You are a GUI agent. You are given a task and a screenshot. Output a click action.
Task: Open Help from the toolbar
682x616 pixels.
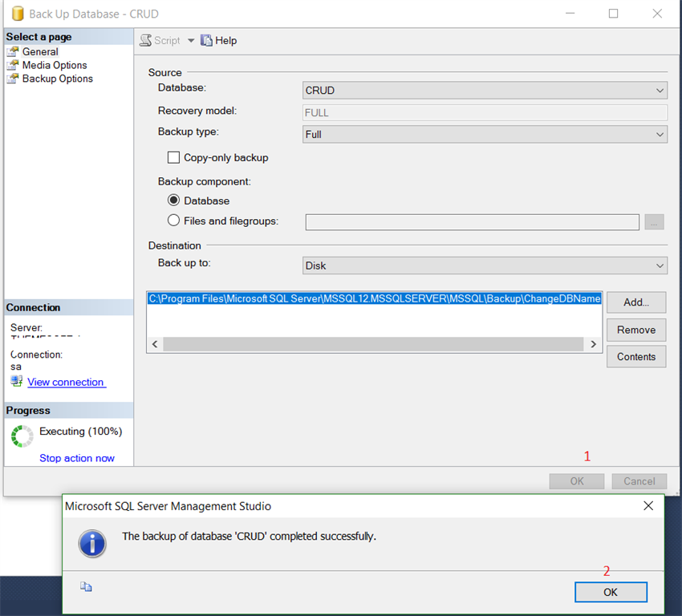click(219, 40)
